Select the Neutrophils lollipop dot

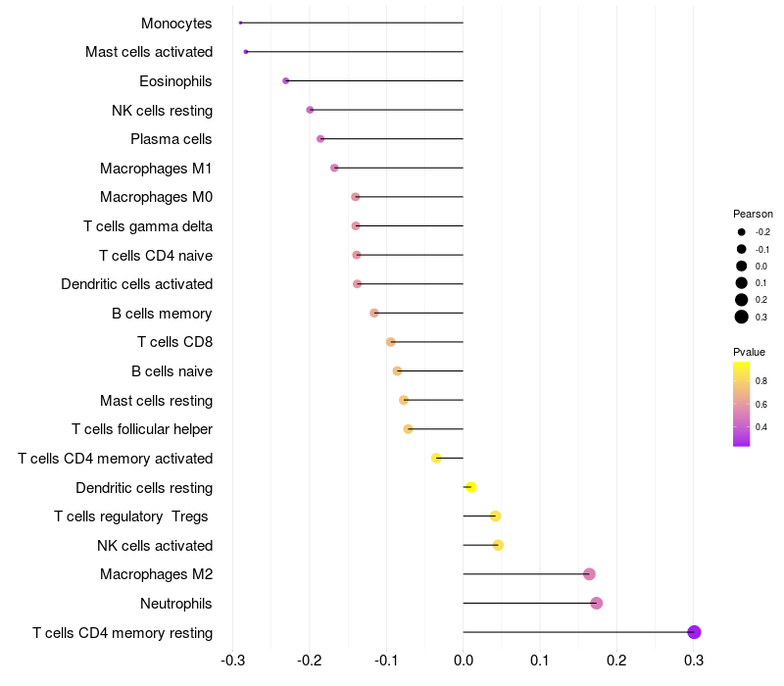597,603
